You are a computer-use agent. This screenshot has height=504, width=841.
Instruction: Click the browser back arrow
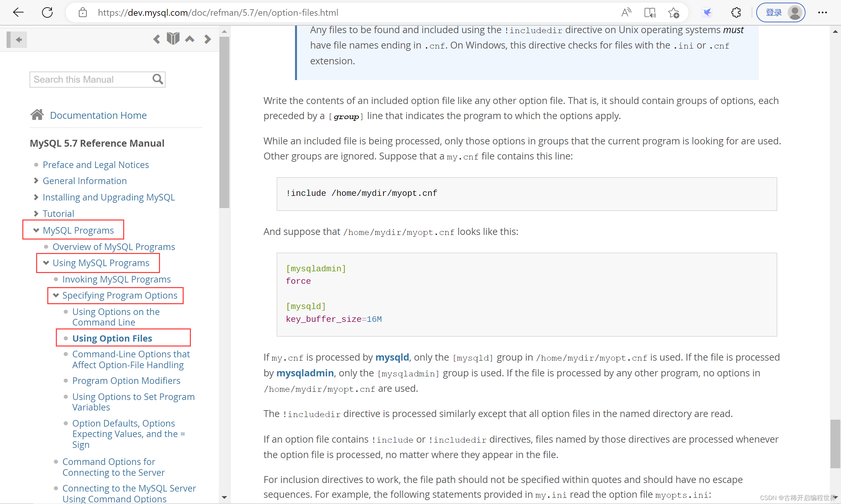[18, 12]
